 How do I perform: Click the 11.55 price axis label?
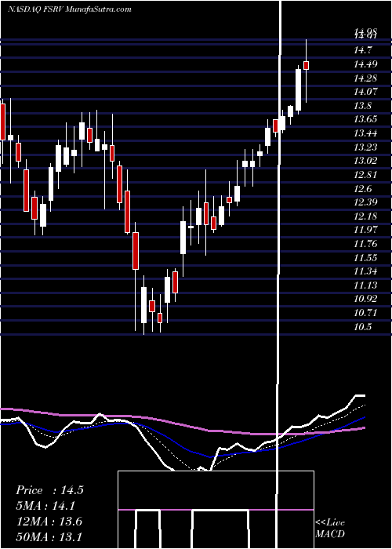click(365, 258)
